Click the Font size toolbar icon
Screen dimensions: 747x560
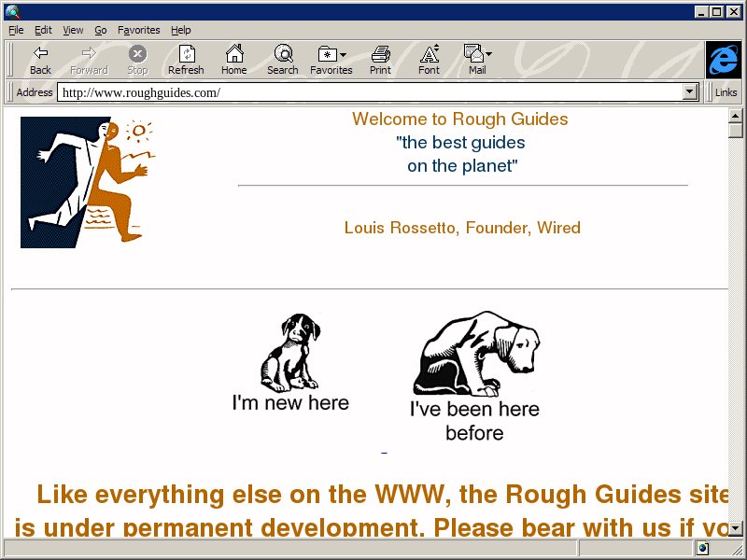(429, 54)
